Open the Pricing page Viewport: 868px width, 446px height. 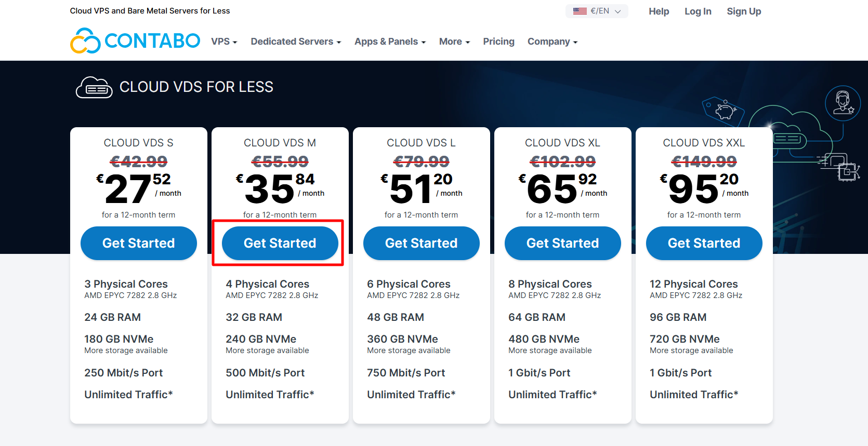[x=498, y=42]
